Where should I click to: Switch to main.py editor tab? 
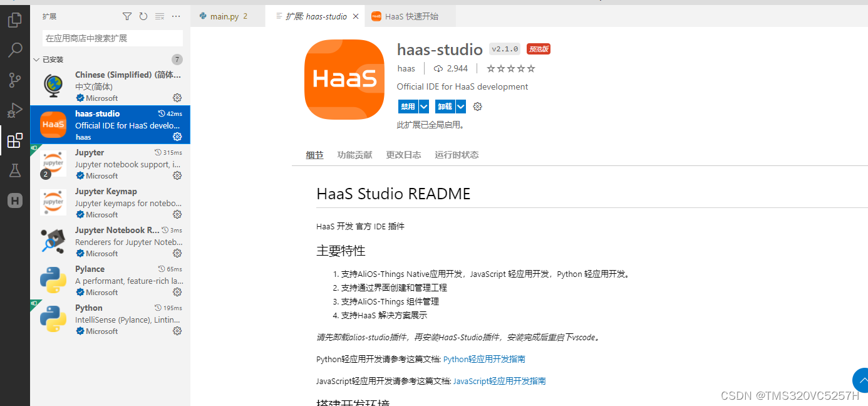tap(228, 16)
